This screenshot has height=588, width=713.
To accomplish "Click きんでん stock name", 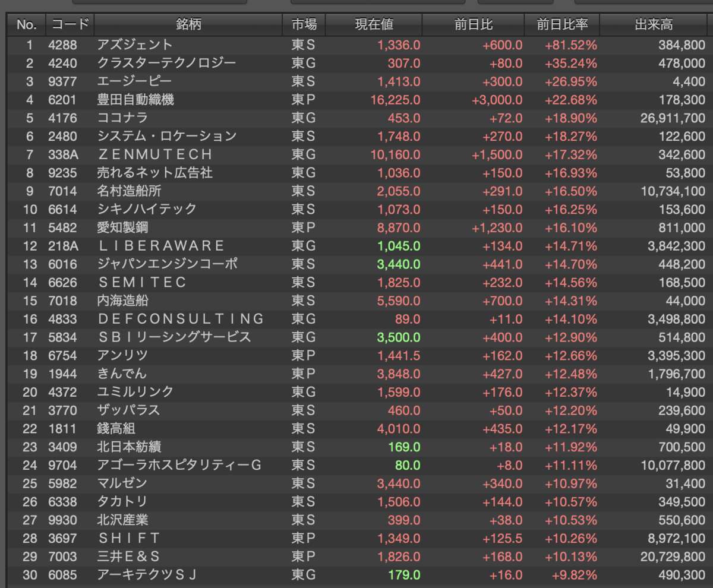I will pyautogui.click(x=122, y=374).
